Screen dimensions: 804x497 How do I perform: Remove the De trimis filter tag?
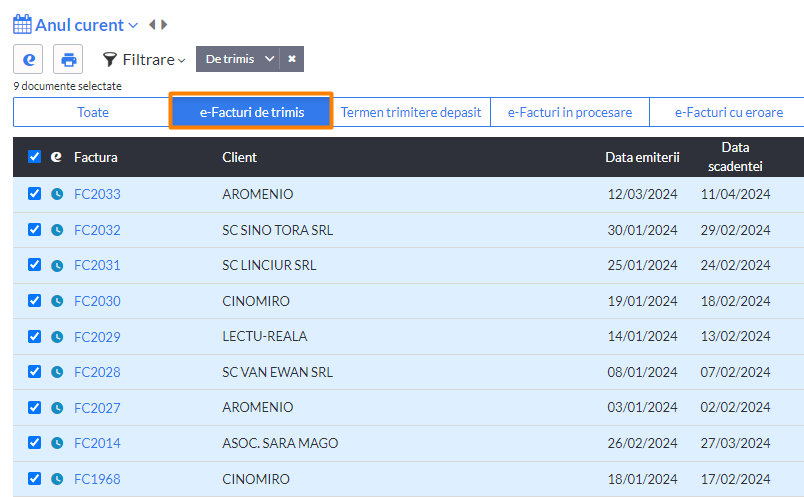coord(292,59)
